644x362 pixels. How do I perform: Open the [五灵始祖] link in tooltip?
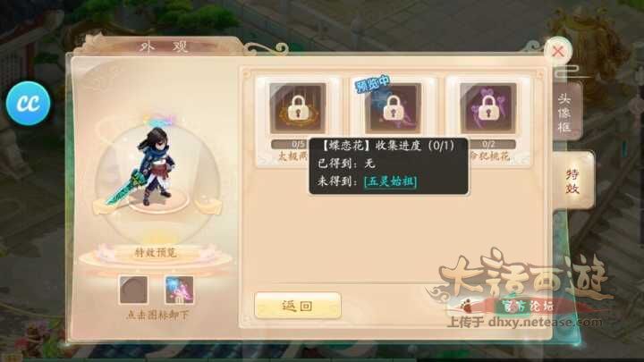[x=390, y=181]
